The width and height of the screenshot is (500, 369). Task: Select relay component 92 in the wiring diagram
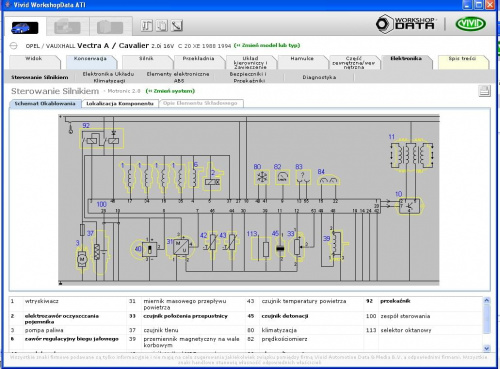tap(101, 138)
